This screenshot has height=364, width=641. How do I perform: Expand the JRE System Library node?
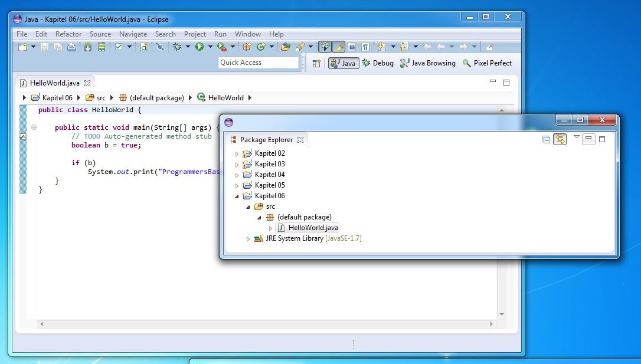(248, 239)
